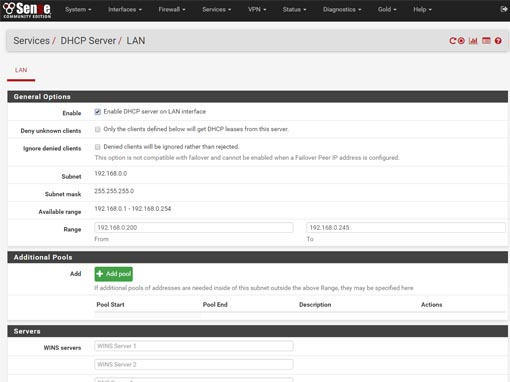
Task: Click the Additional Pools section header
Action: (258, 257)
